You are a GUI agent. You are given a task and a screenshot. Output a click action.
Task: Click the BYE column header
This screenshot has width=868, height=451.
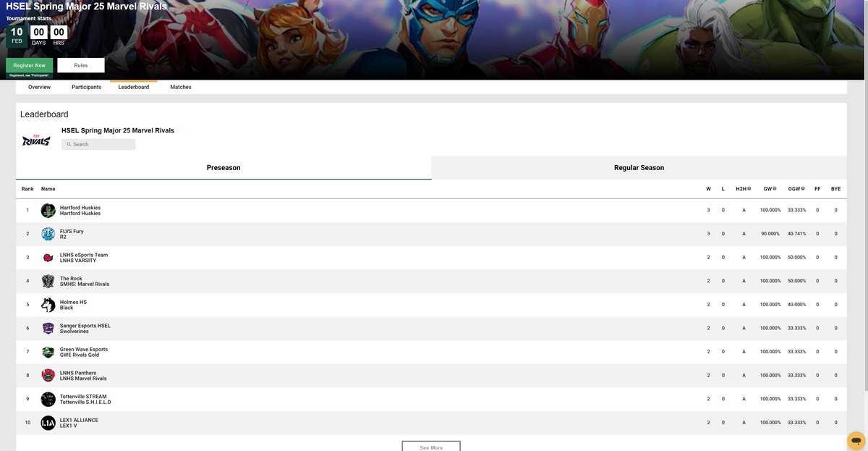(x=835, y=189)
